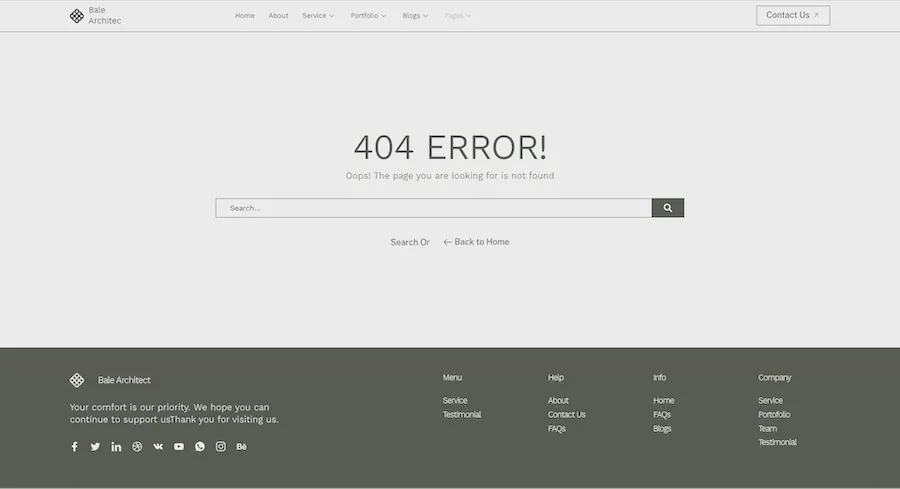The image size is (900, 489).
Task: Open About in the top navigation
Action: 278,15
